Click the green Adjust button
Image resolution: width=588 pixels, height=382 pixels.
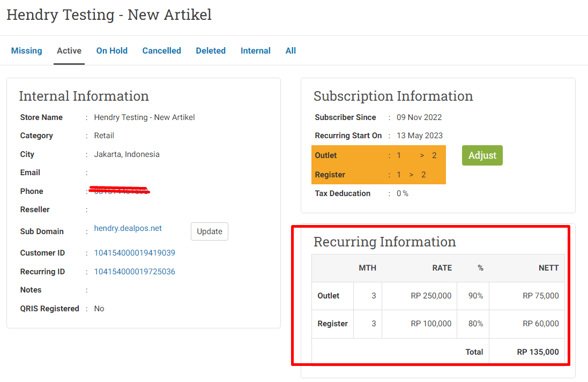(482, 155)
